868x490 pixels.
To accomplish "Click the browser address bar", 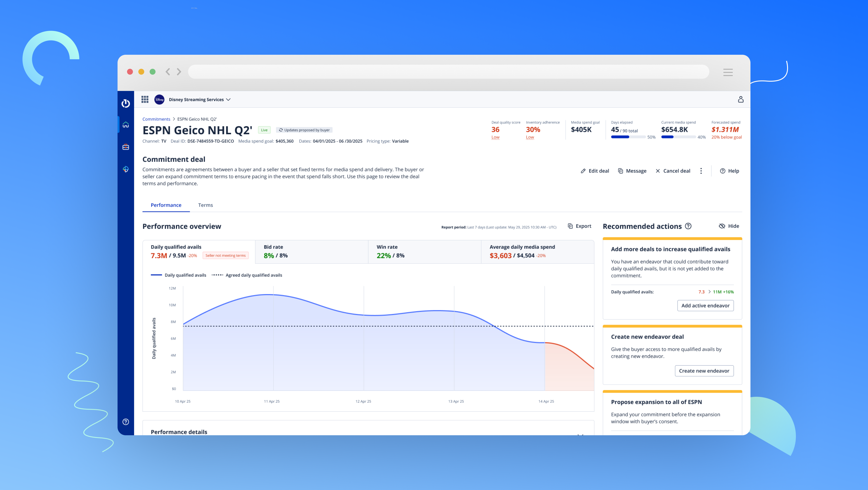I will click(x=448, y=72).
